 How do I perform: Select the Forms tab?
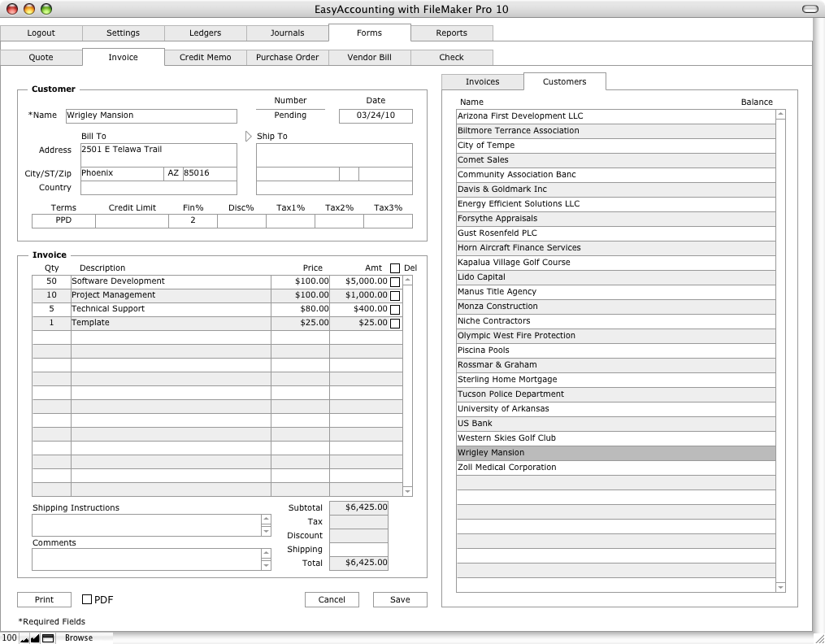[369, 33]
